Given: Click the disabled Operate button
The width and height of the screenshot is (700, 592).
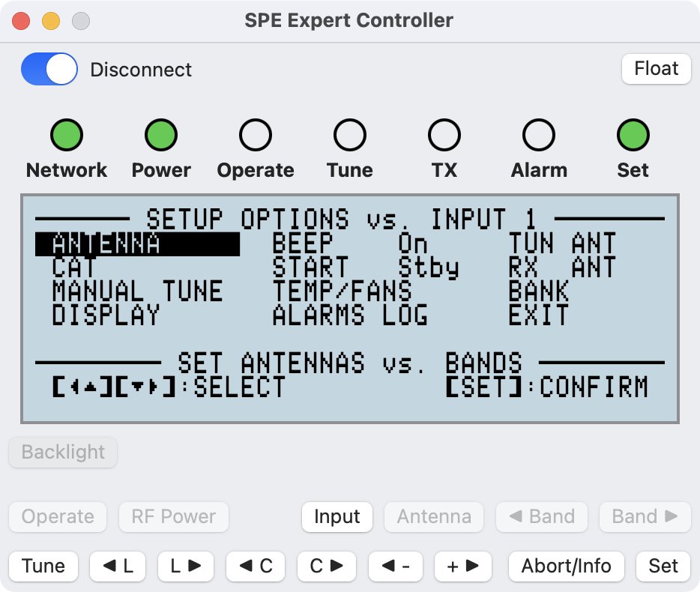Looking at the screenshot, I should 58,516.
